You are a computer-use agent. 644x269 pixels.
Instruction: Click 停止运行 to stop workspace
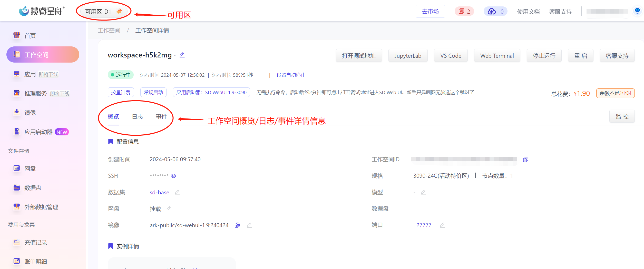[544, 56]
